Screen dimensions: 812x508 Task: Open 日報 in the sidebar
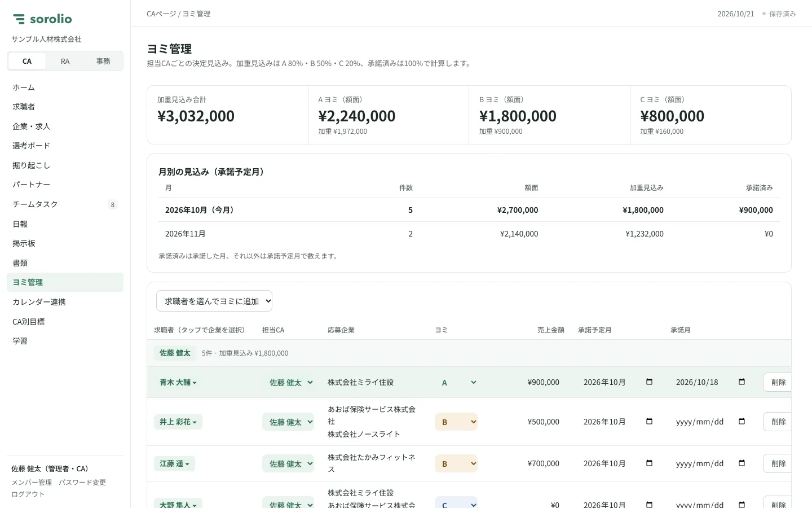coord(65,224)
